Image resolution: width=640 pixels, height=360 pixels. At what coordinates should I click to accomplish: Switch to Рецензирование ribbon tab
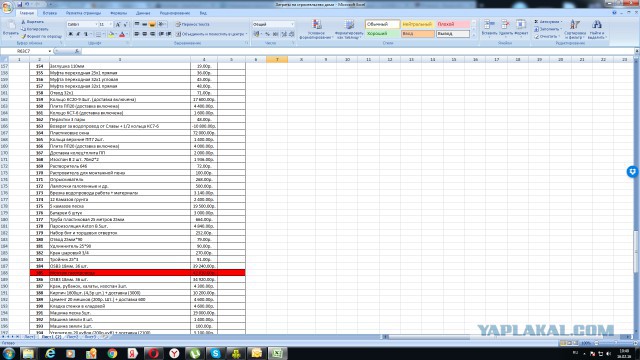(175, 13)
